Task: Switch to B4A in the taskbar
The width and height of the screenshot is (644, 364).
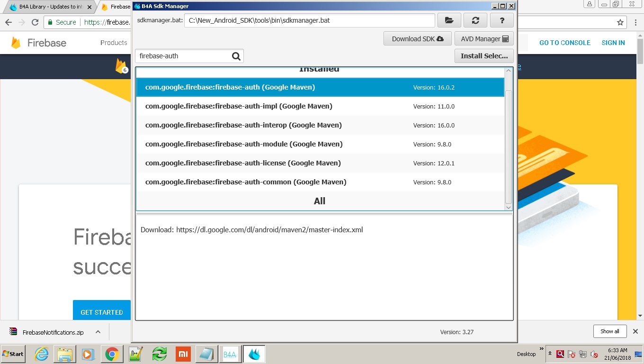Action: [230, 354]
